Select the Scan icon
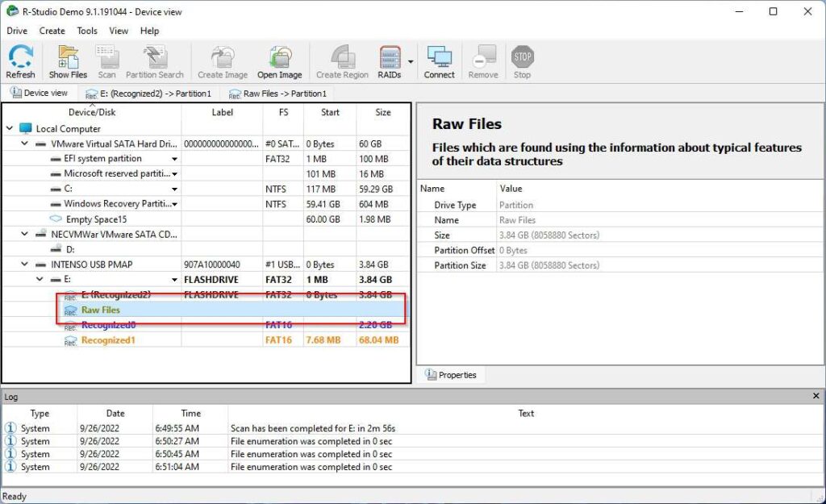Image resolution: width=826 pixels, height=504 pixels. point(106,60)
